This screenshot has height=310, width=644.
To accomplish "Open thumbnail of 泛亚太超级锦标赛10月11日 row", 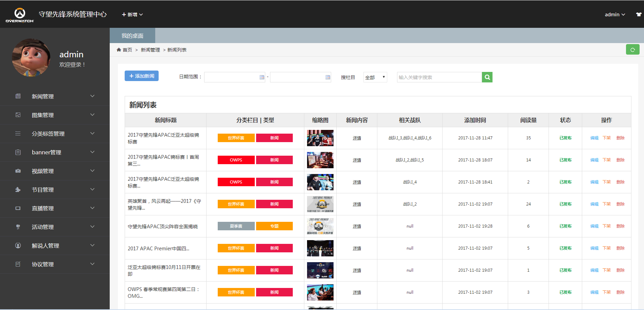I will pos(320,270).
